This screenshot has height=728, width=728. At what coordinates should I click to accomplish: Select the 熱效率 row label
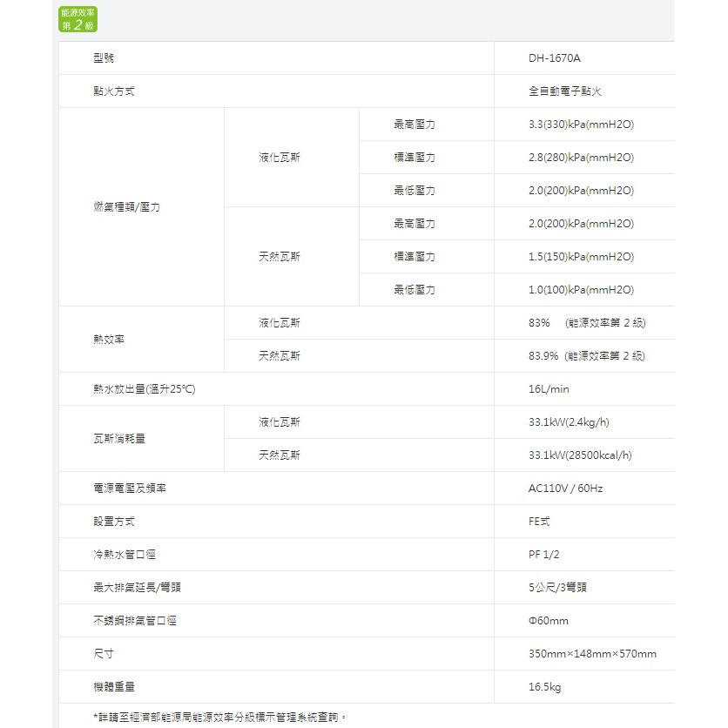click(x=109, y=340)
